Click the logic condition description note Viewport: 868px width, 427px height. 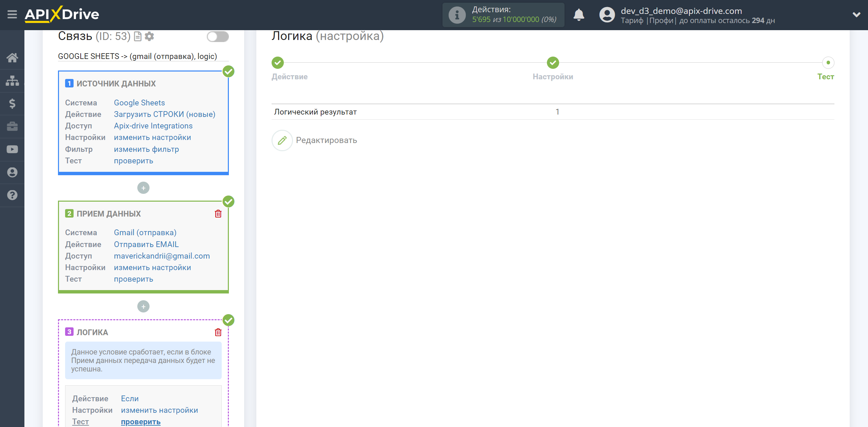point(143,361)
